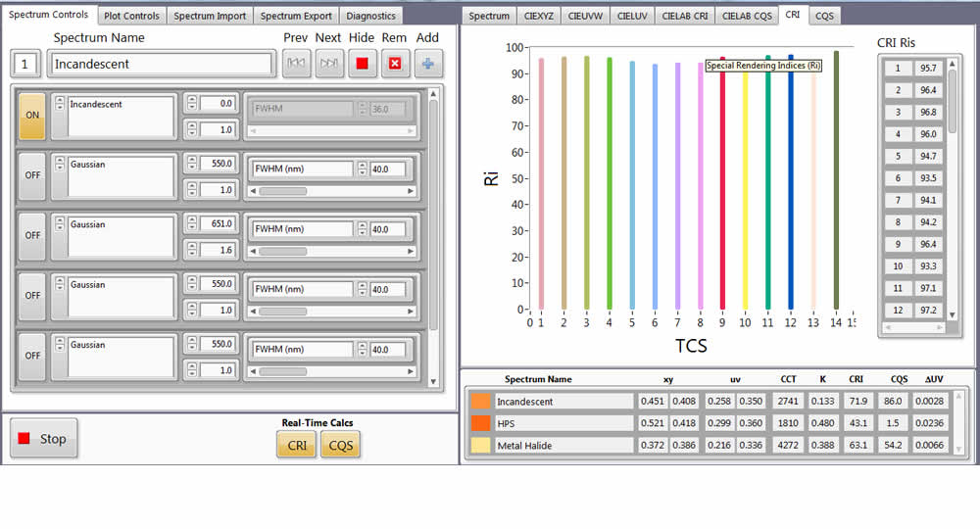980x529 pixels.
Task: Select the HPS row name in table
Action: pyautogui.click(x=563, y=423)
